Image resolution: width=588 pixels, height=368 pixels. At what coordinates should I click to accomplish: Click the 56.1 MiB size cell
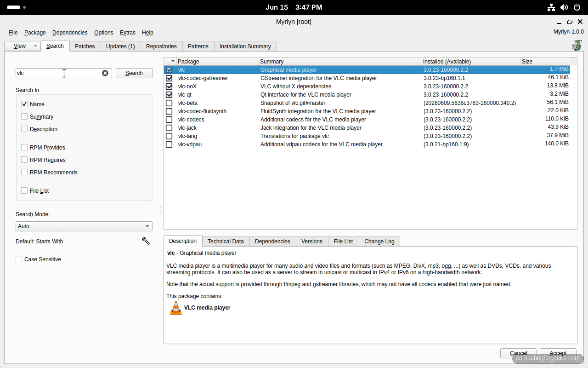point(558,102)
